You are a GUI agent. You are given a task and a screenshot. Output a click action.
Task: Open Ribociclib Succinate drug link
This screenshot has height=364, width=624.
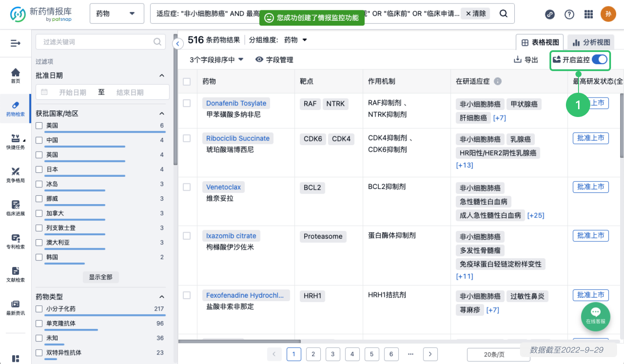pyautogui.click(x=238, y=139)
